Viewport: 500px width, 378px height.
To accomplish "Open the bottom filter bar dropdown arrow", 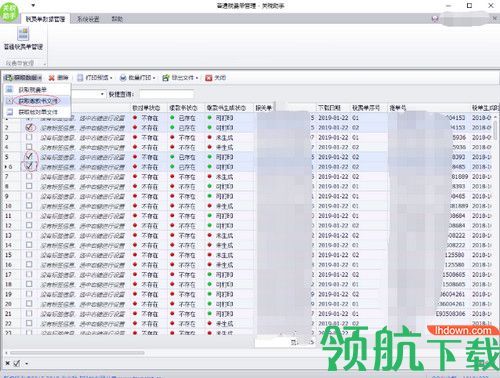I will 26,364.
